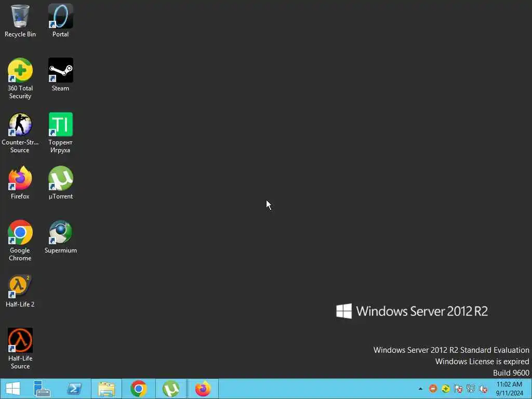Select the Supermium desktop shortcut

(60, 232)
